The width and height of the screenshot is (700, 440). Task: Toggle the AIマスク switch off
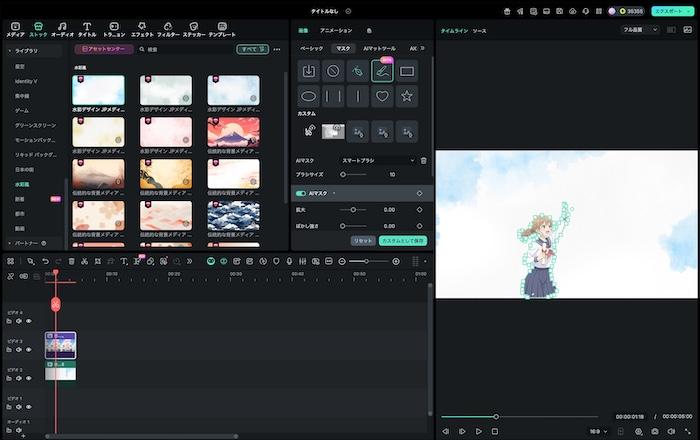[x=301, y=193]
